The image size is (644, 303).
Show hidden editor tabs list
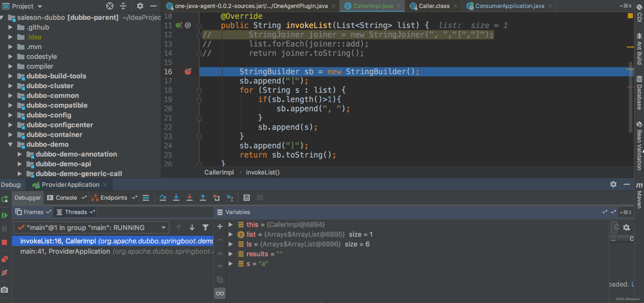point(626,6)
